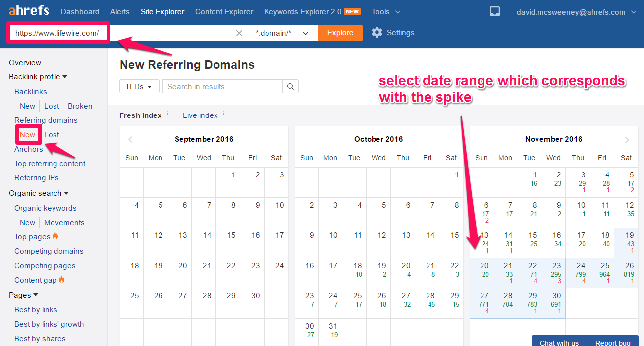
Task: Clear the URL field with the X icon
Action: coord(239,33)
